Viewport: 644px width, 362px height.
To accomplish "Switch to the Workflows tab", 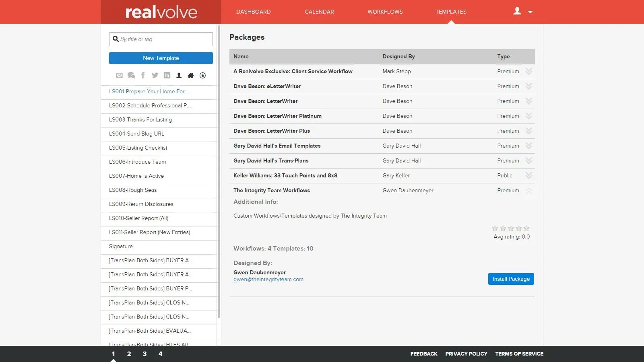I will click(385, 12).
